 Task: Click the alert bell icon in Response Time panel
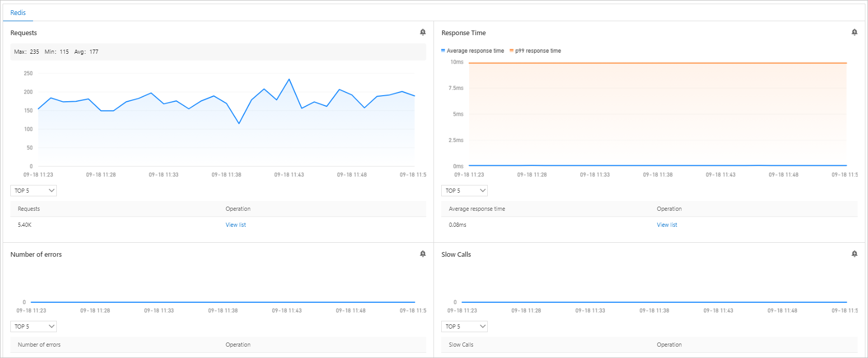pyautogui.click(x=854, y=32)
